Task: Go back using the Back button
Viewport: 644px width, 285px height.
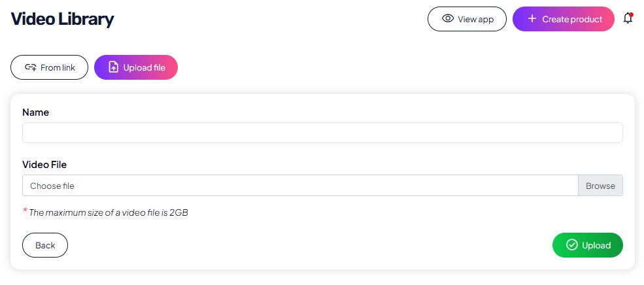Action: pos(45,245)
